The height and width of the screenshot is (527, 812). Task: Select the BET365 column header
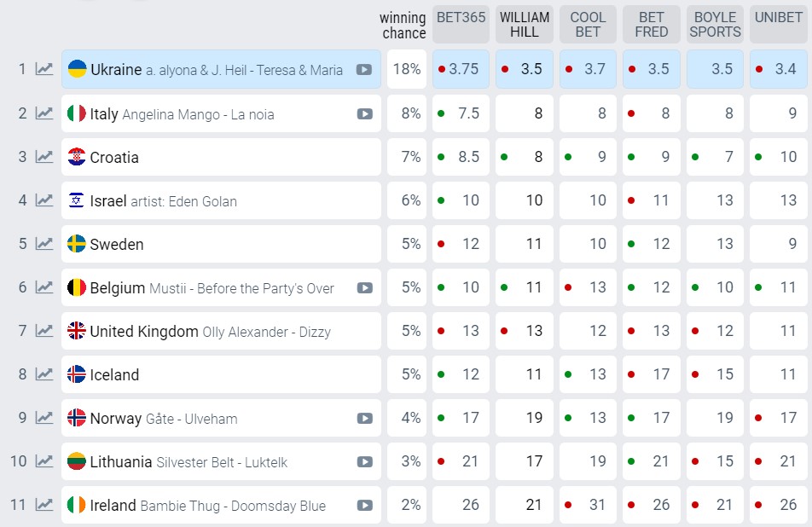click(461, 24)
